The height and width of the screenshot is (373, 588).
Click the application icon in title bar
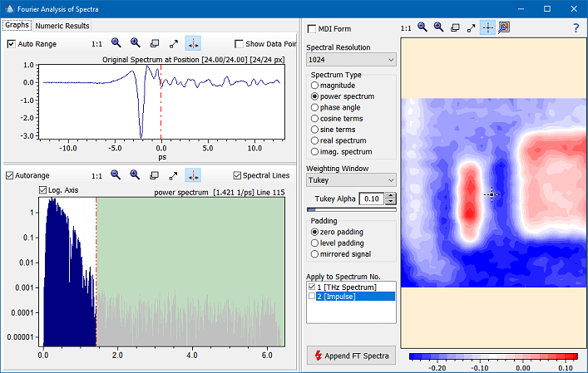pos(9,8)
